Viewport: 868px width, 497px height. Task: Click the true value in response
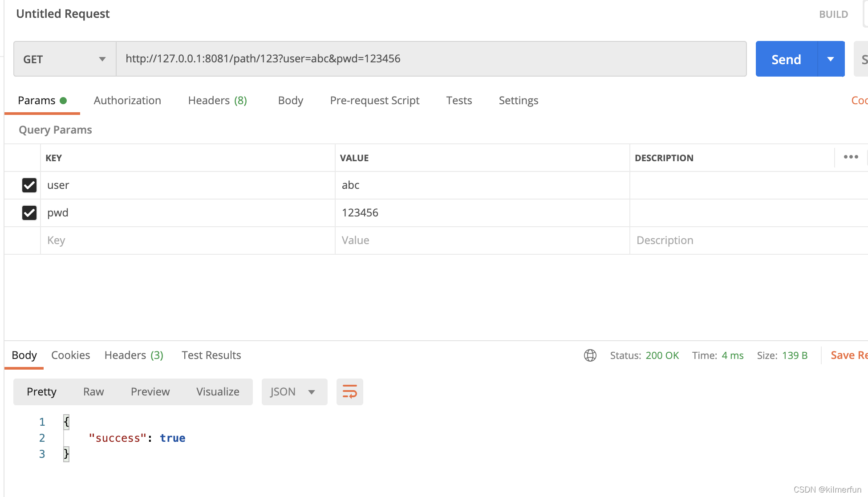click(172, 438)
